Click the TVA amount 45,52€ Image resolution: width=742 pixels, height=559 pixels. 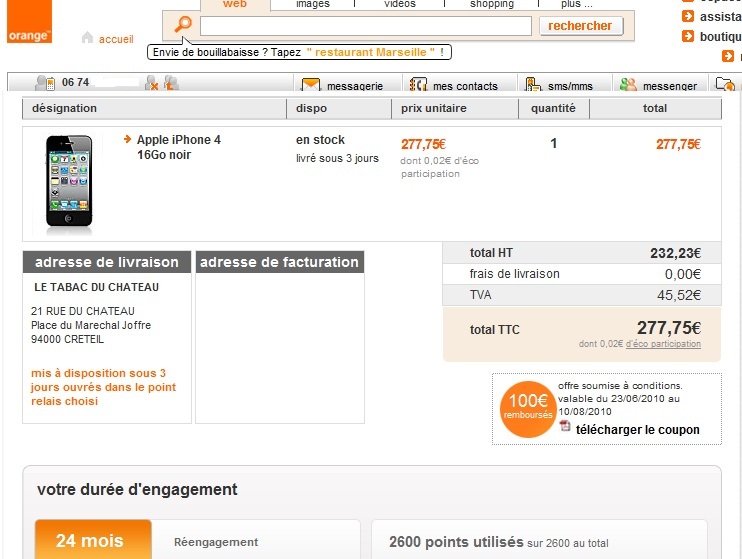point(679,295)
